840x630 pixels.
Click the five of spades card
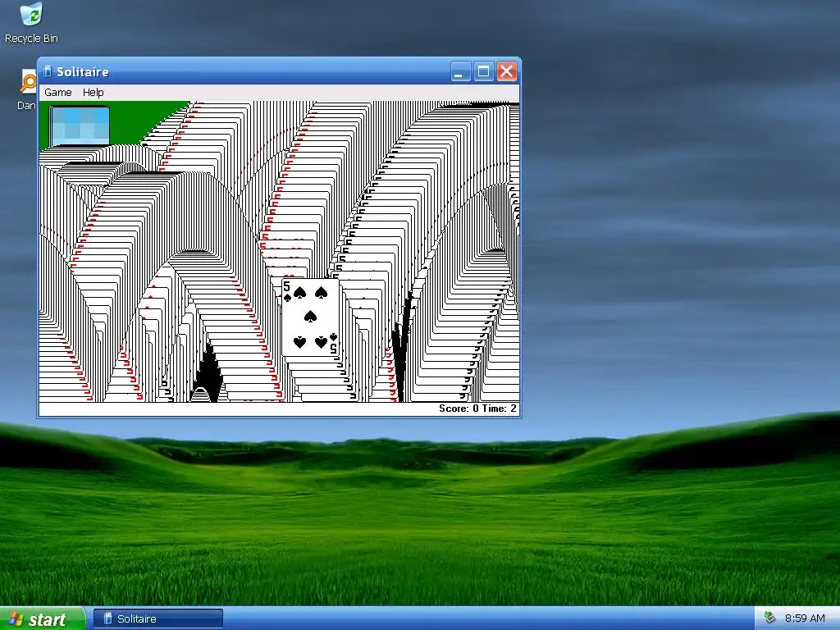click(311, 317)
